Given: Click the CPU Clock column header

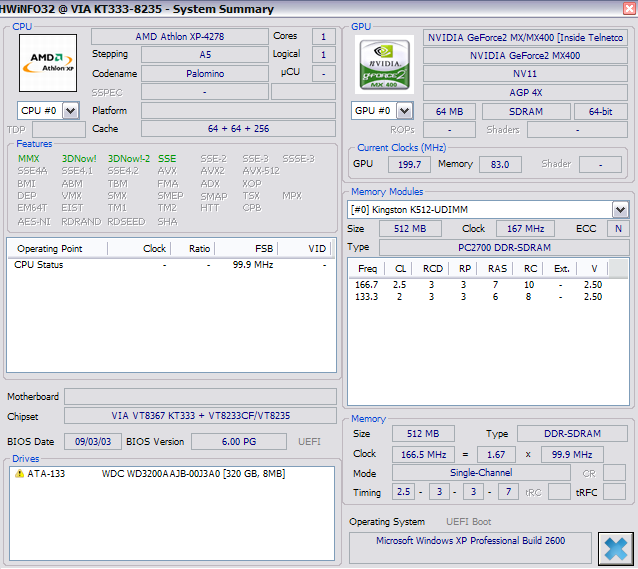Looking at the screenshot, I should [139, 249].
